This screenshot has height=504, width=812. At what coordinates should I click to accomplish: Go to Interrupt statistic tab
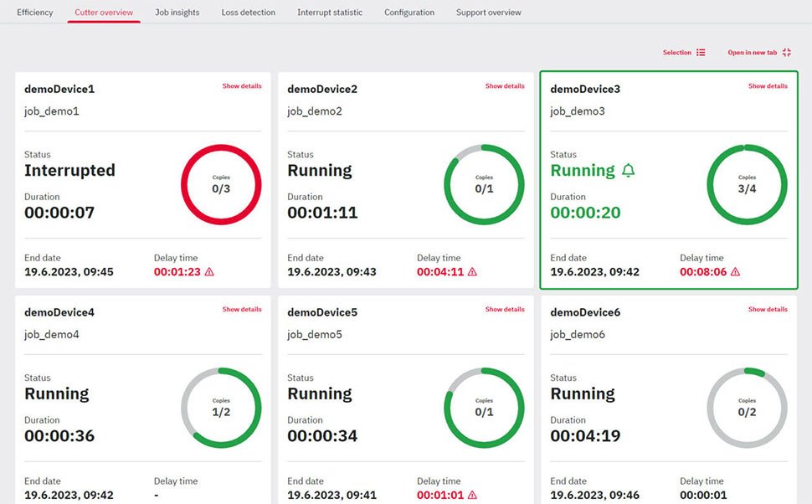pyautogui.click(x=330, y=13)
